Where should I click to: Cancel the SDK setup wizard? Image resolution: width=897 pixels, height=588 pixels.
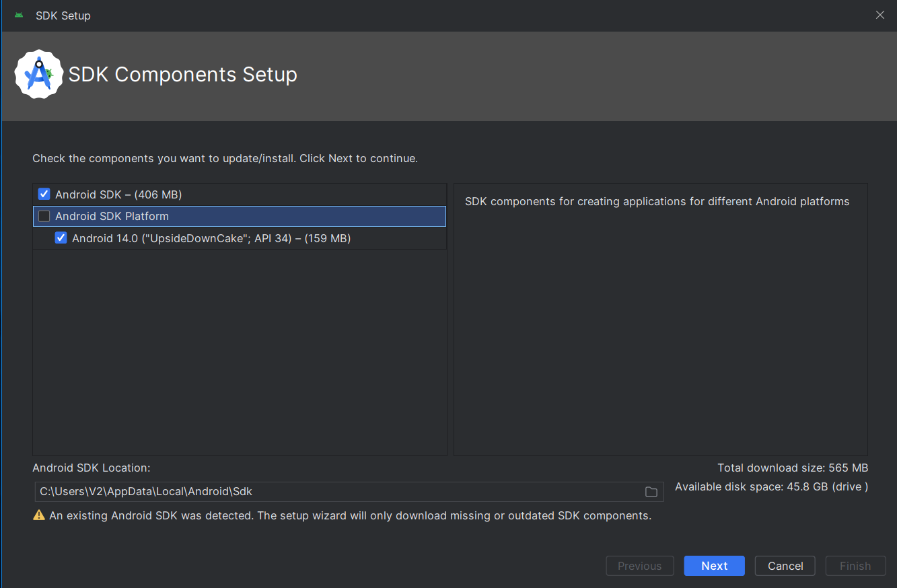click(785, 566)
